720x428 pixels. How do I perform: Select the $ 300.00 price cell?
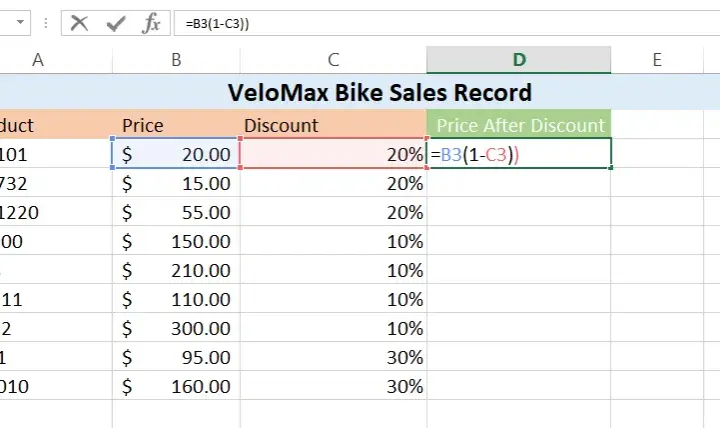click(x=176, y=328)
